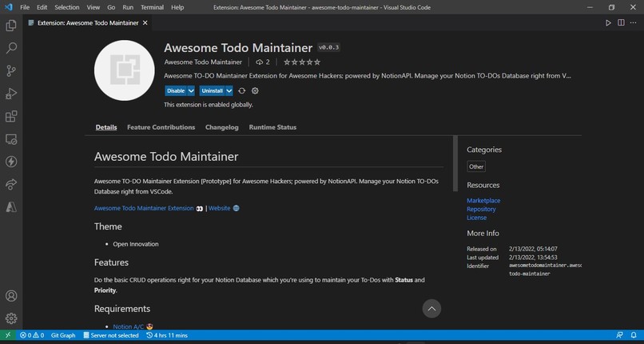Switch to the Feature Contributions tab
The image size is (644, 344).
[161, 127]
